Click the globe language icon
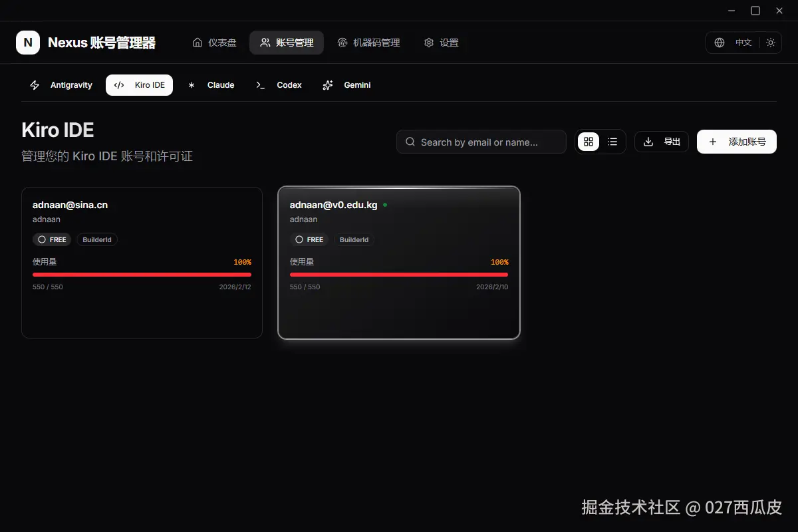The image size is (798, 532). 719,42
